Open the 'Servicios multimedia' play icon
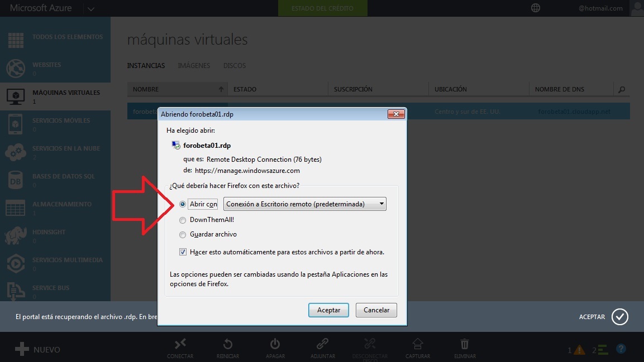Screen dimensions: 644x362 coord(16,264)
